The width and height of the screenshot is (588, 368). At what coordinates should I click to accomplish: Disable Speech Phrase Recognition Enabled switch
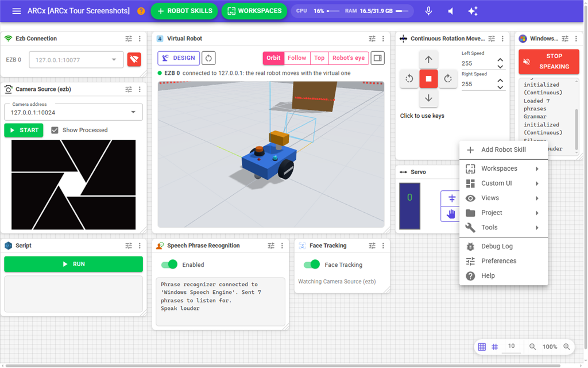[x=169, y=264]
